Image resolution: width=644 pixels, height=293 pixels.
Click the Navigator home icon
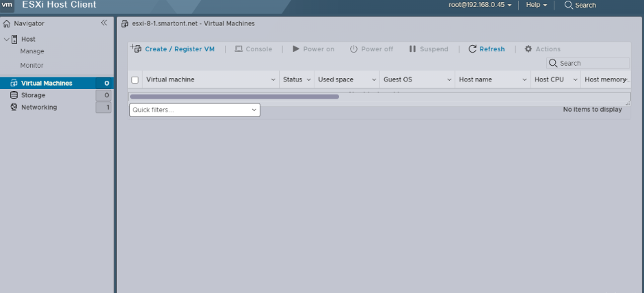pyautogui.click(x=7, y=23)
